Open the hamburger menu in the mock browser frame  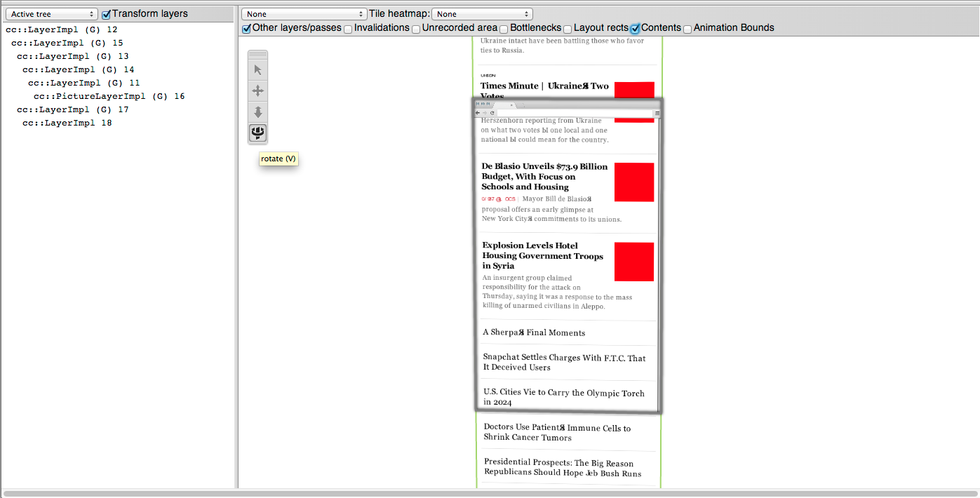[657, 113]
